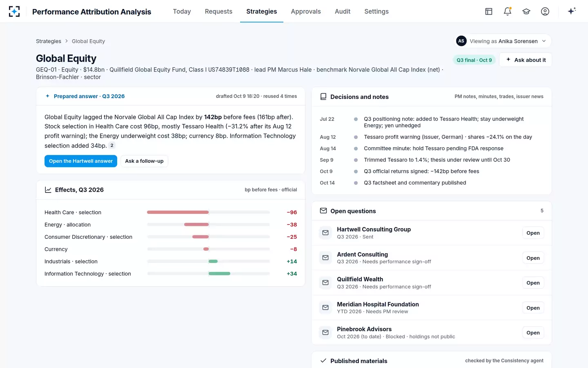Viewport: 588px width, 368px height.
Task: Click the breadcrumb chevron separator
Action: coord(67,41)
